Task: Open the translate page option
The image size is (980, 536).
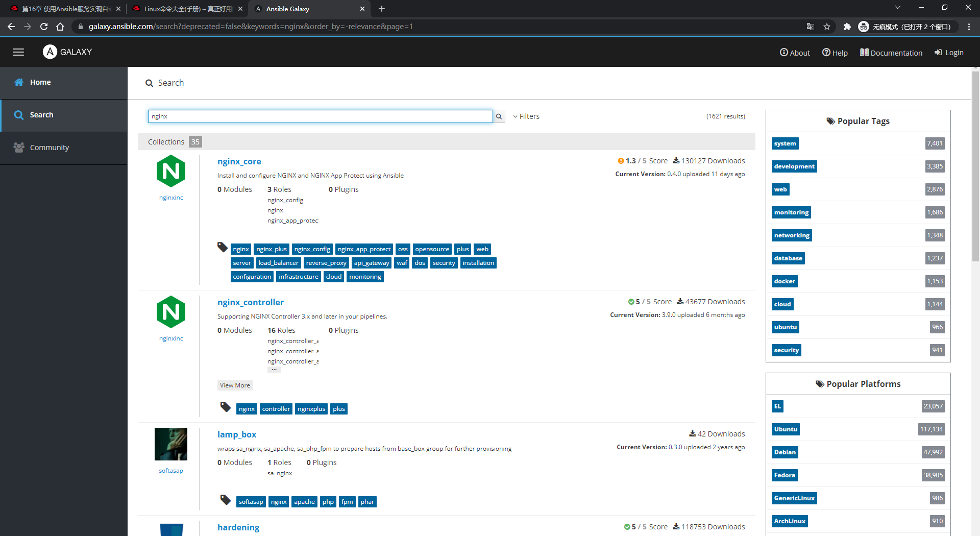Action: pos(810,27)
